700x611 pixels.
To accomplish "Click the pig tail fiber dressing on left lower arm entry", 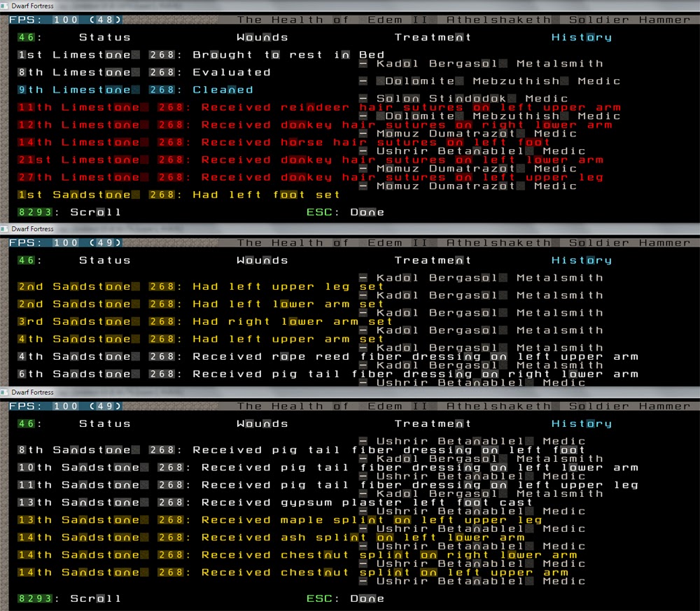I will [328, 468].
